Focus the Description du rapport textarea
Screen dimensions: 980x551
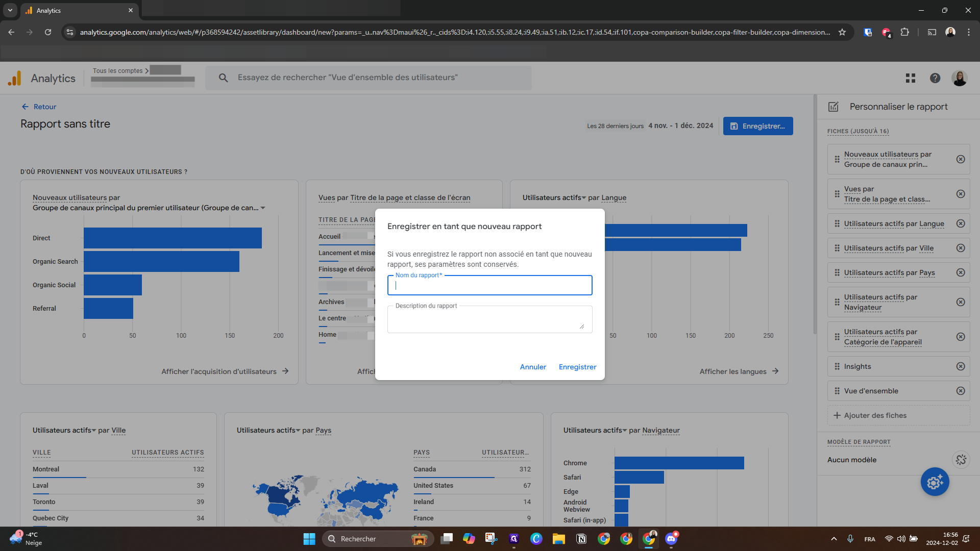click(490, 319)
